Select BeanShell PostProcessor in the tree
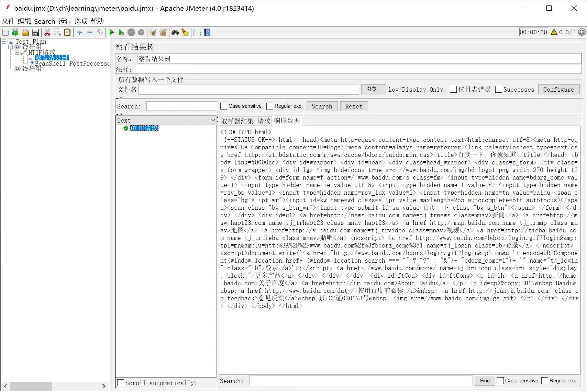Image resolution: width=587 pixels, height=392 pixels. [x=72, y=64]
